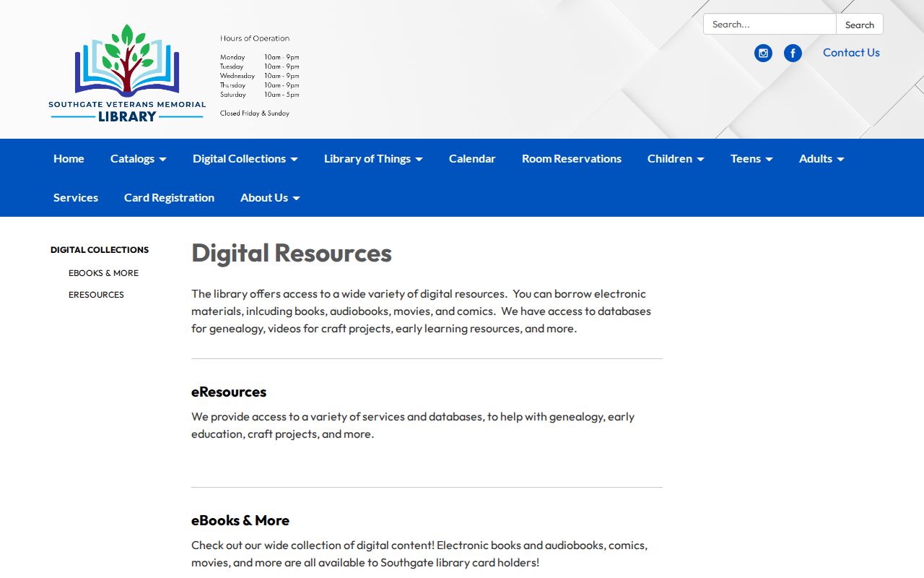Expand the Library of Things dropdown
This screenshot has height=578, width=924.
pyautogui.click(x=373, y=158)
